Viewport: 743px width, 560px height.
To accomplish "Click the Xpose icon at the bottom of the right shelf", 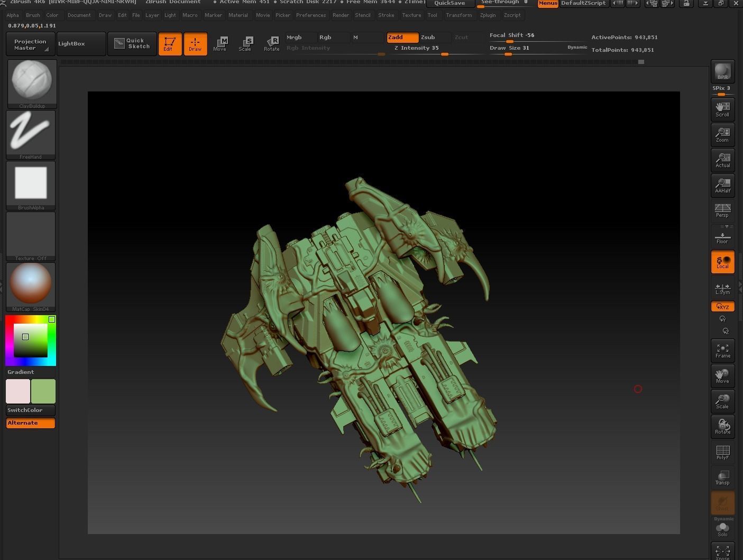I will [x=722, y=552].
